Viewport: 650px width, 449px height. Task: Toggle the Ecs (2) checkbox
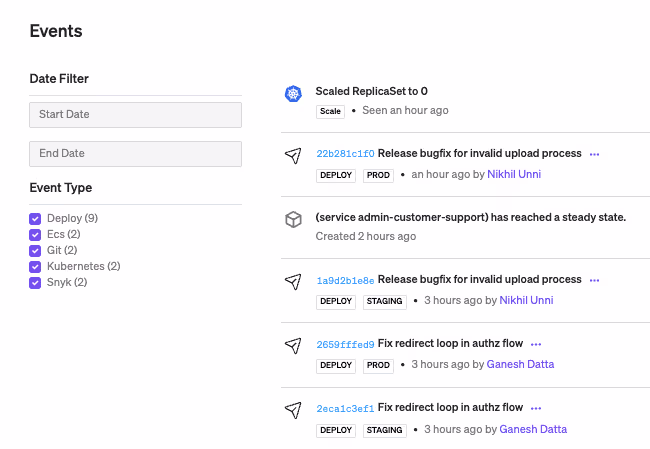tap(35, 234)
